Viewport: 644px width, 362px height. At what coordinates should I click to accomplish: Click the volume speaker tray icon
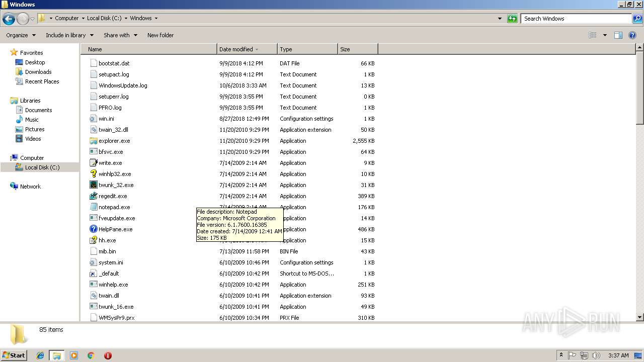tap(596, 355)
